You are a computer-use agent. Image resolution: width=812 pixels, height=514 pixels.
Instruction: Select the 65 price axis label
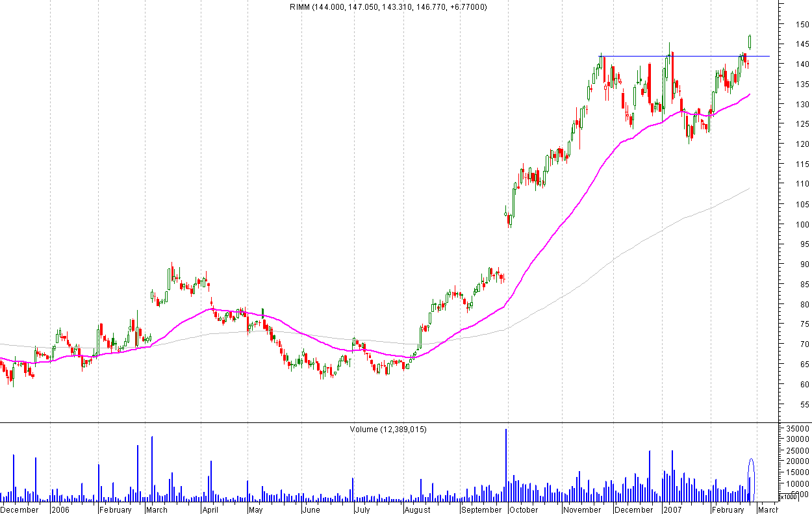click(x=804, y=365)
